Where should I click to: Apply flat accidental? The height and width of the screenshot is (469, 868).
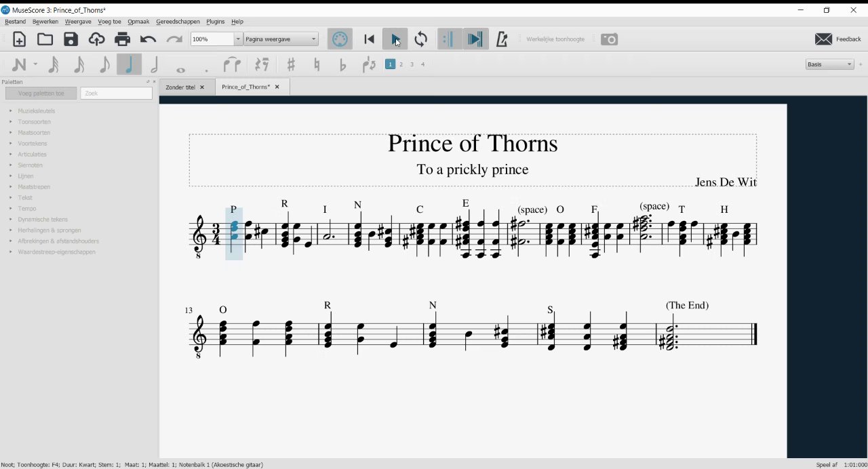[x=342, y=64]
